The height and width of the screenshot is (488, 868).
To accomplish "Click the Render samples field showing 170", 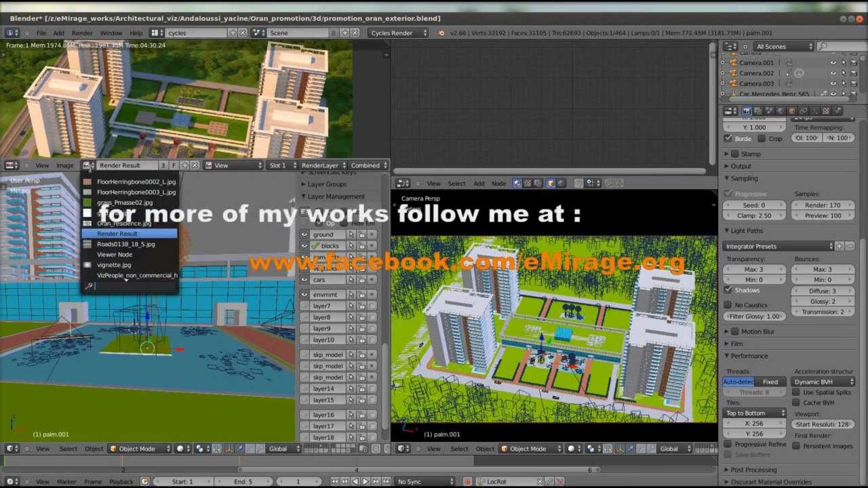I will [x=823, y=205].
